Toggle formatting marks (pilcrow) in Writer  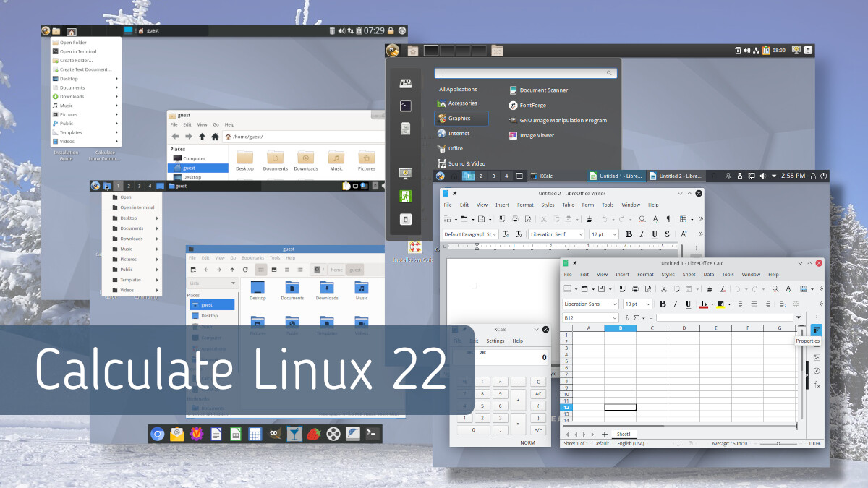pos(668,218)
